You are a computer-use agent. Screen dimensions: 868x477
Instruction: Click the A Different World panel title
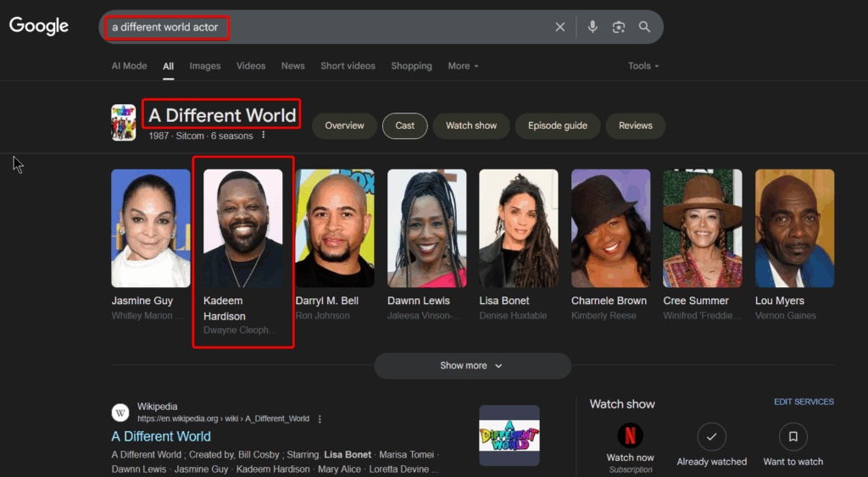point(223,115)
